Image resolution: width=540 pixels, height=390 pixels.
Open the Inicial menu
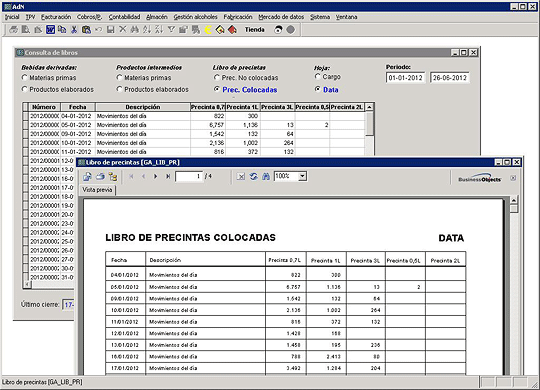12,17
